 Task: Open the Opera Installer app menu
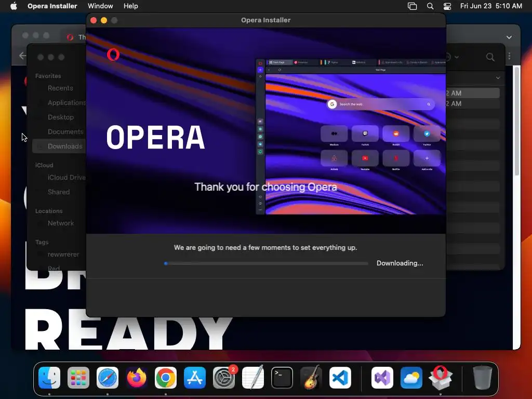click(x=52, y=6)
